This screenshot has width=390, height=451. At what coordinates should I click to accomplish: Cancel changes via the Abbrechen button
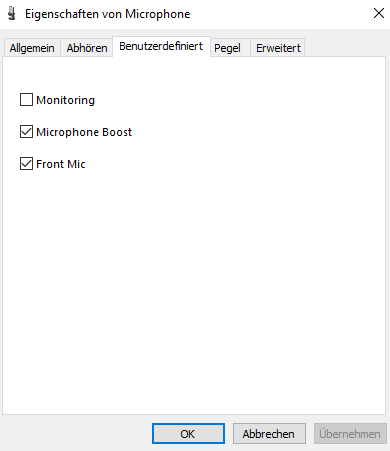269,434
